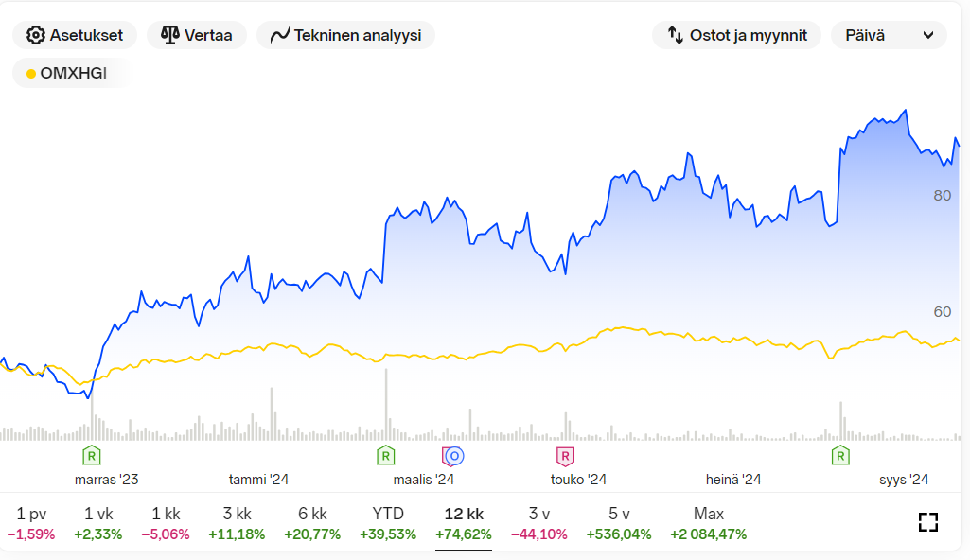Click the yellow OMXHGI color dot
The width and height of the screenshot is (970, 560).
[x=31, y=74]
